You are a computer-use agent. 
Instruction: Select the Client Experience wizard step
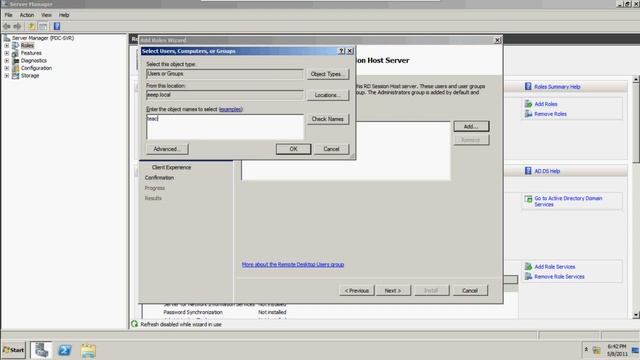[x=171, y=167]
